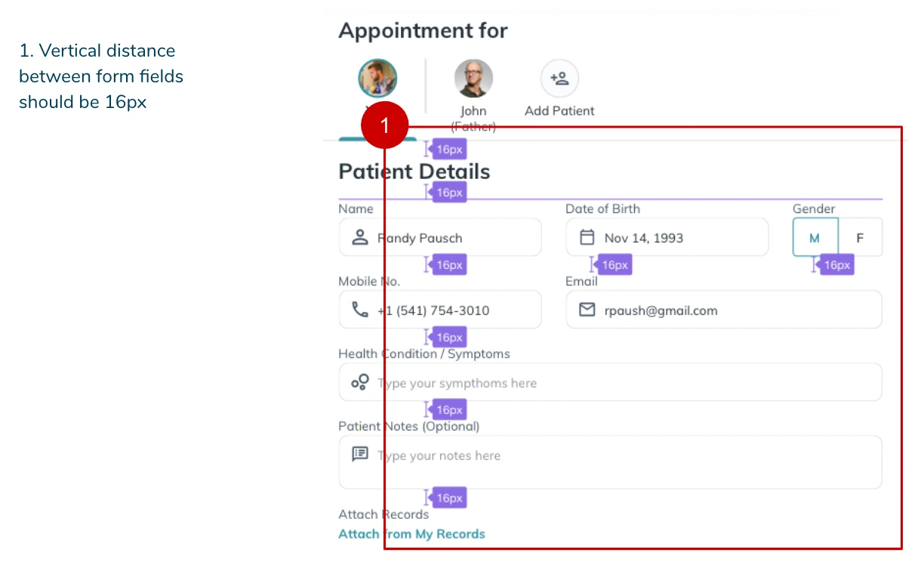Click the symptoms bubbles icon
Image resolution: width=924 pixels, height=562 pixels.
pos(360,382)
